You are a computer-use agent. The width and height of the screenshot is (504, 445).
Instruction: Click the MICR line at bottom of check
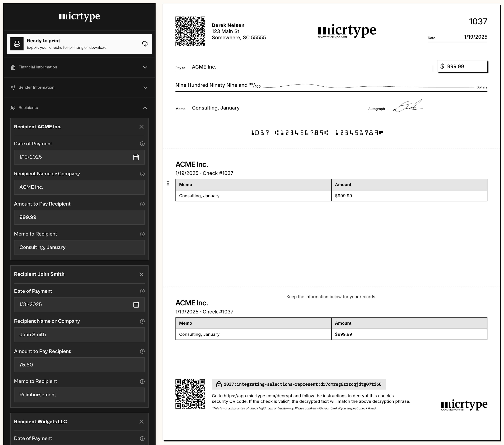click(x=317, y=133)
